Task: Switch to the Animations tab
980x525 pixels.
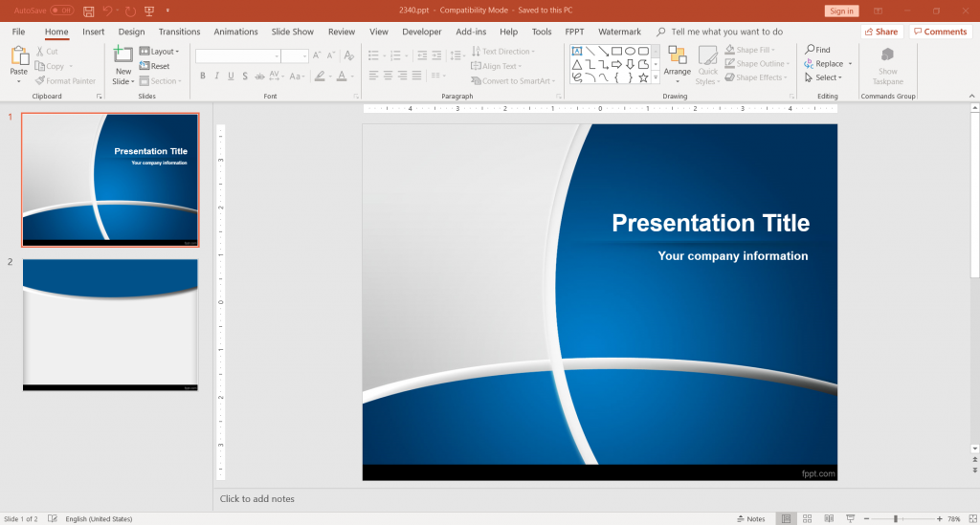Action: [235, 32]
